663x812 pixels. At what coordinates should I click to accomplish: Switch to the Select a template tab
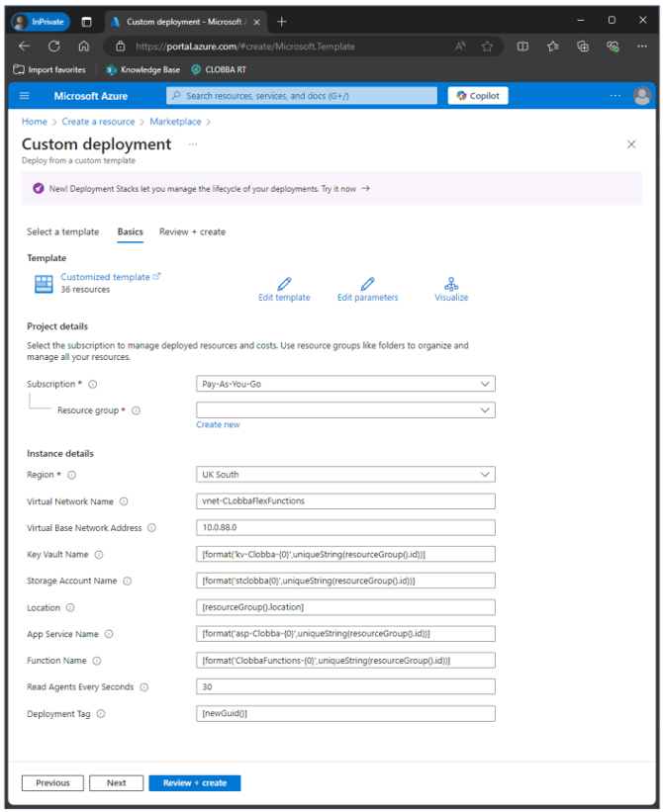(x=62, y=232)
